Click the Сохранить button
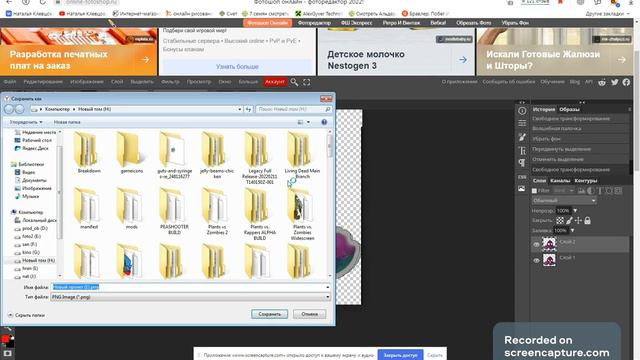The width and height of the screenshot is (640, 360). coord(269,314)
